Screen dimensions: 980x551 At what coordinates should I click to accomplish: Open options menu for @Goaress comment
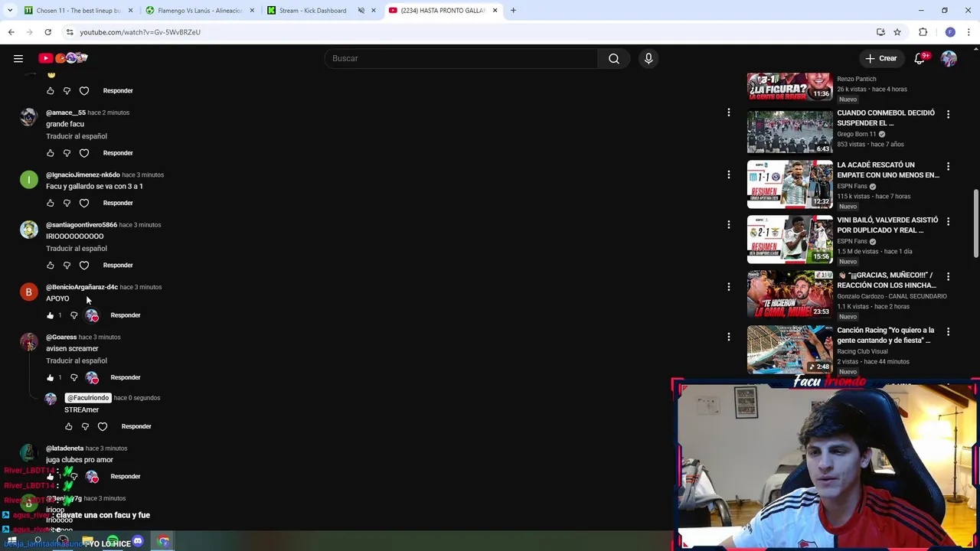click(x=728, y=337)
